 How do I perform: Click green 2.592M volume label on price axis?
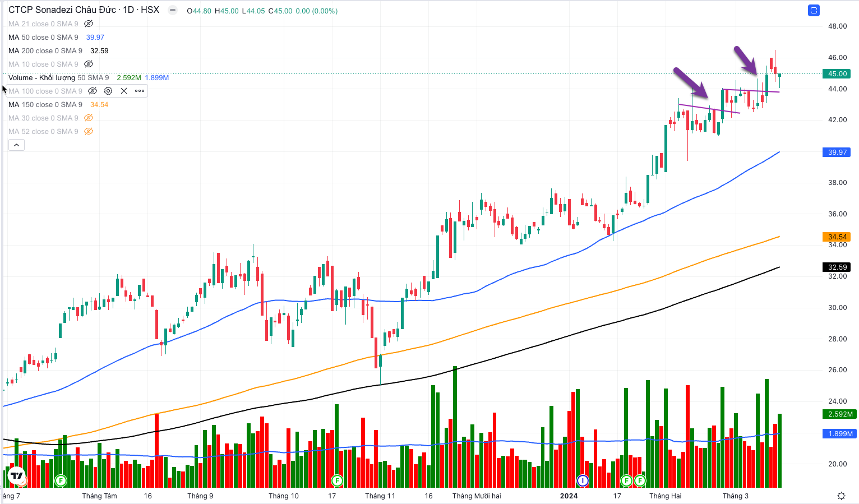tap(839, 414)
